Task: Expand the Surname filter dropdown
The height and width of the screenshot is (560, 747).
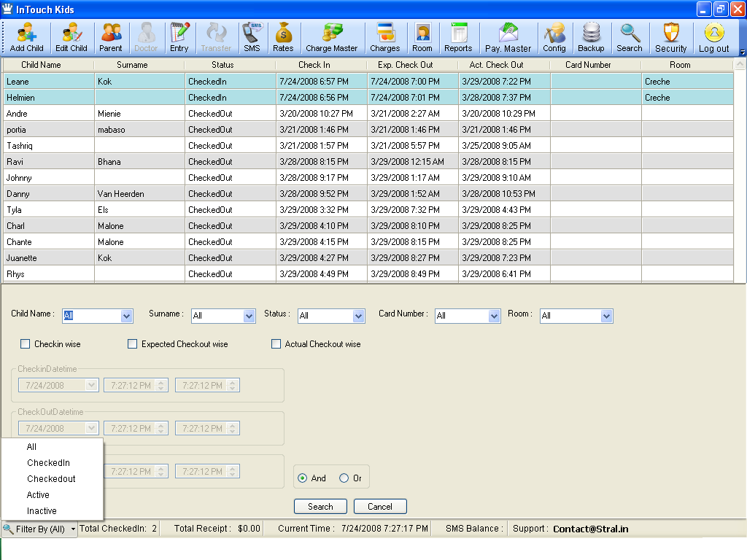Action: pos(249,316)
